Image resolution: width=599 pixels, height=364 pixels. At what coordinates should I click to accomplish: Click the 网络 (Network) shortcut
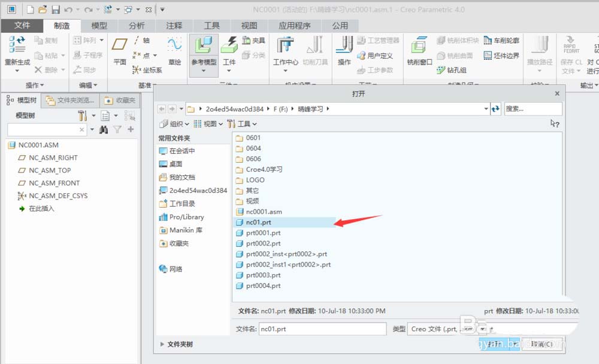pos(171,269)
